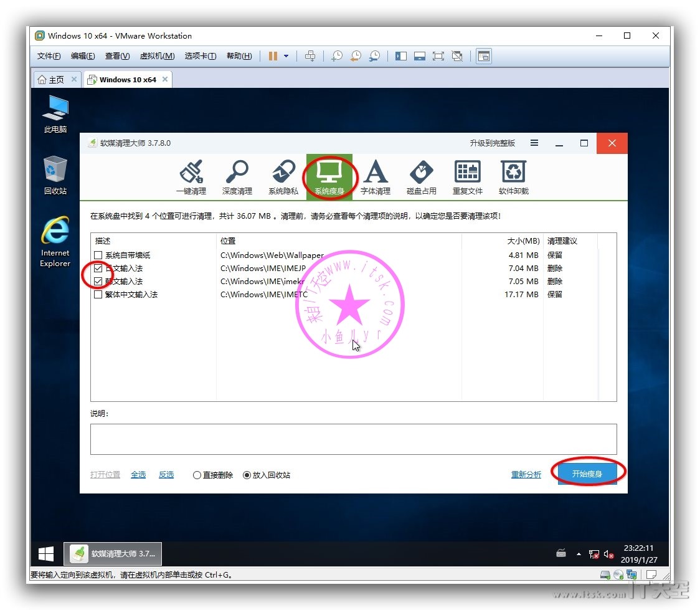Select the 系统瘦身 system slimming tab
The height and width of the screenshot is (610, 700).
coord(329,178)
